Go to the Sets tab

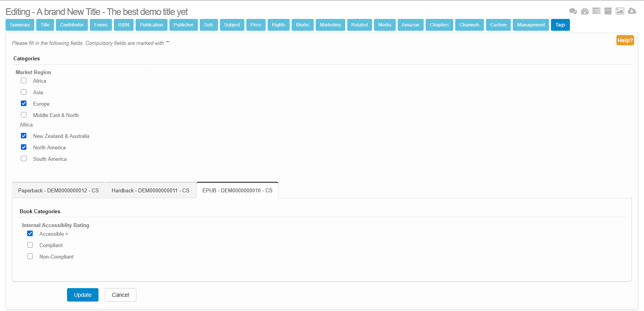(x=209, y=25)
